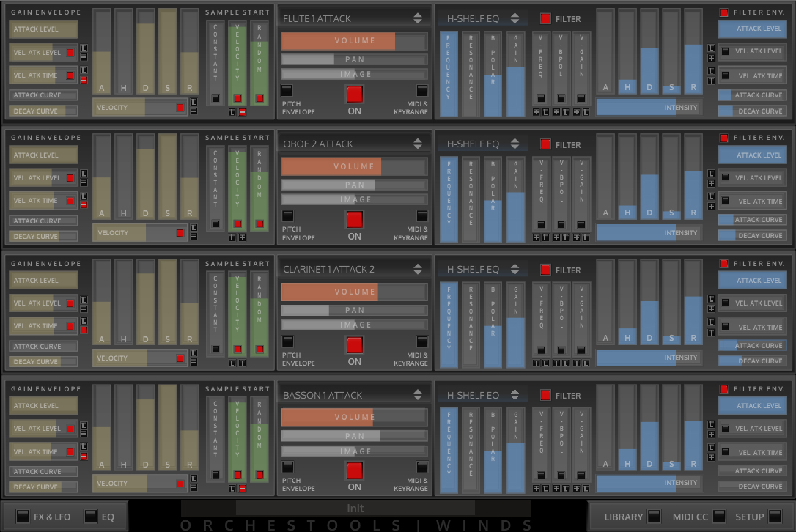
Task: Toggle the Filter Env. red switch in the Flute row
Action: coord(724,12)
